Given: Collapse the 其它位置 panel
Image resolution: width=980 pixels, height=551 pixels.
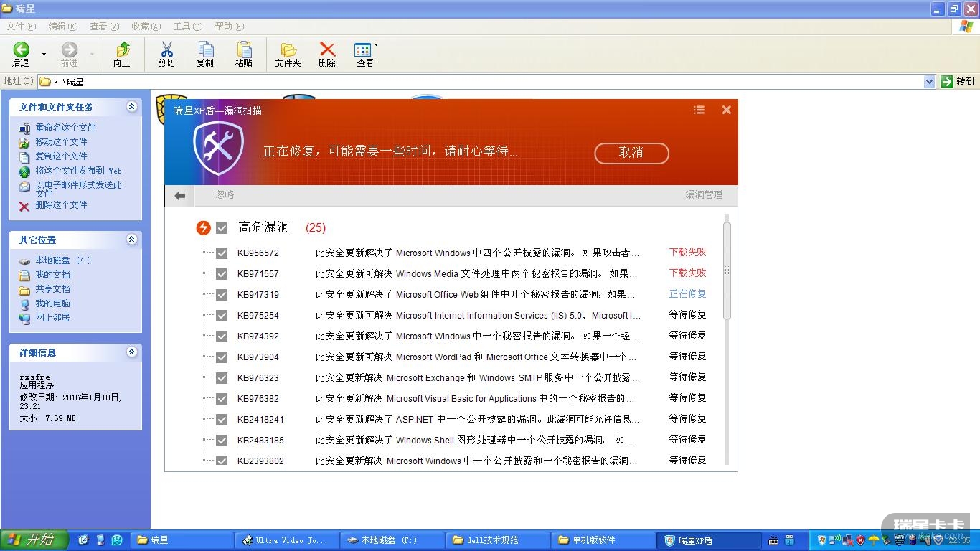Looking at the screenshot, I should (131, 240).
